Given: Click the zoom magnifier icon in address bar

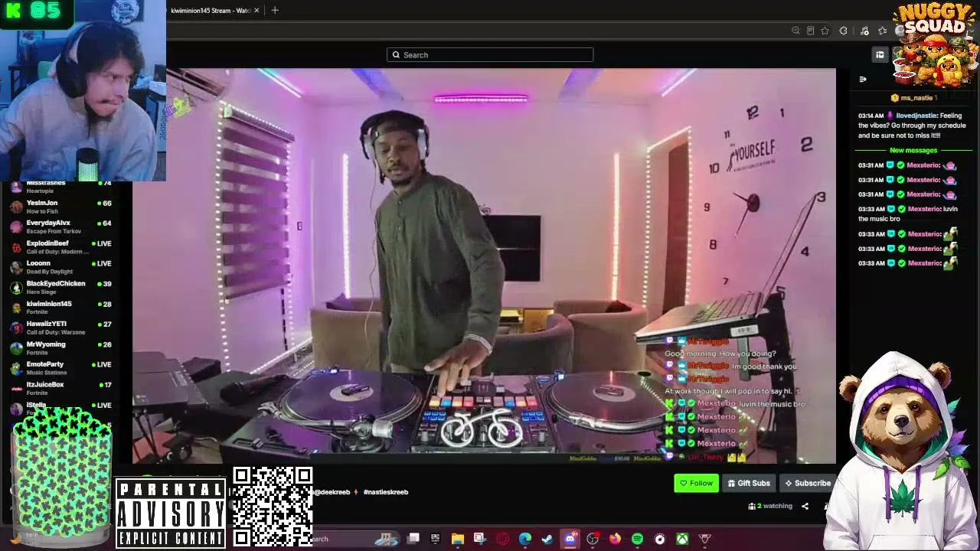Looking at the screenshot, I should pyautogui.click(x=795, y=31).
